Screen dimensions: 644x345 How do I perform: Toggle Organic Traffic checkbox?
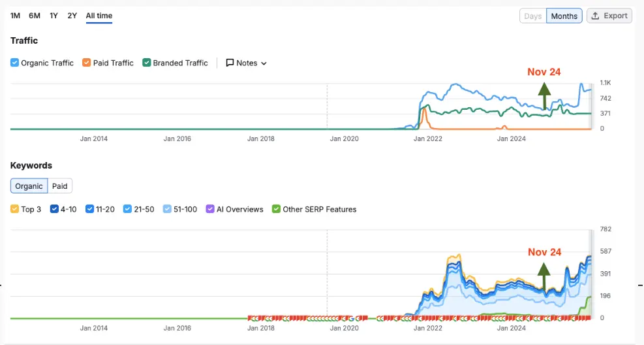tap(15, 63)
